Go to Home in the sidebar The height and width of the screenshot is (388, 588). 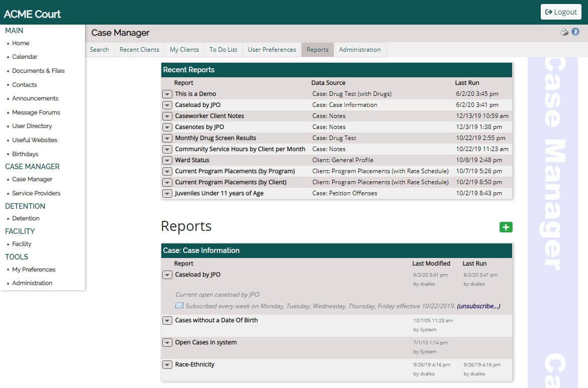pos(21,43)
